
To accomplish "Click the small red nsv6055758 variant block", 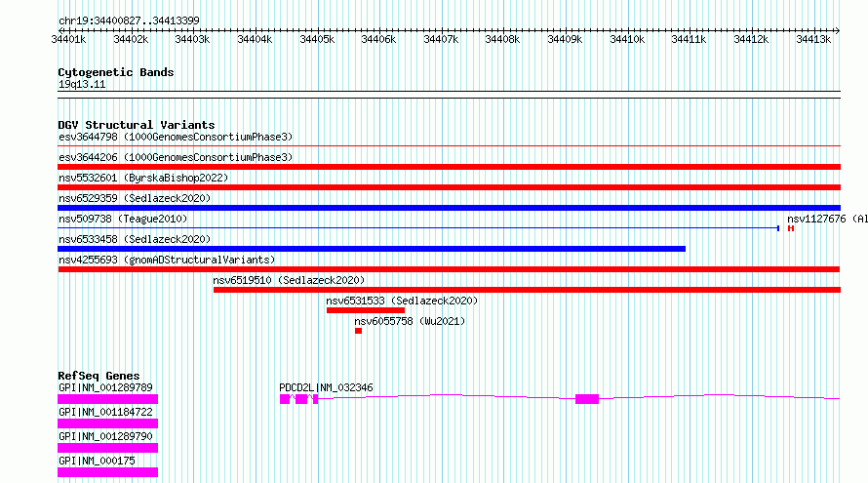I will pyautogui.click(x=358, y=331).
